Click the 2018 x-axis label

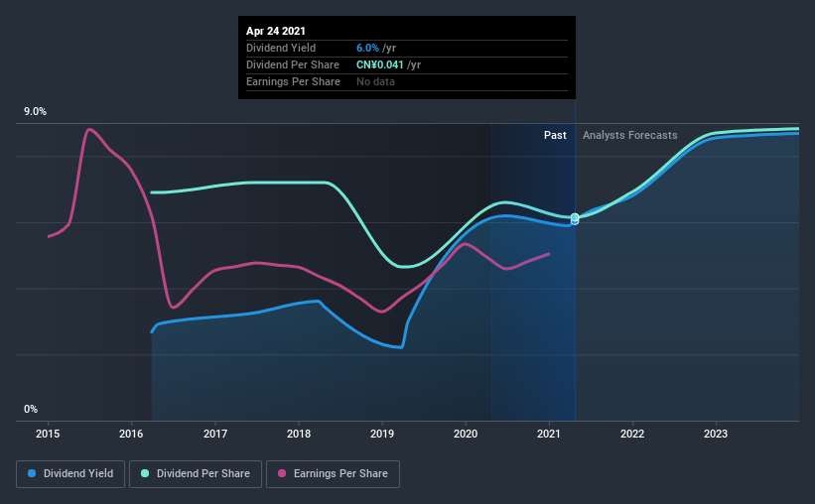click(299, 434)
